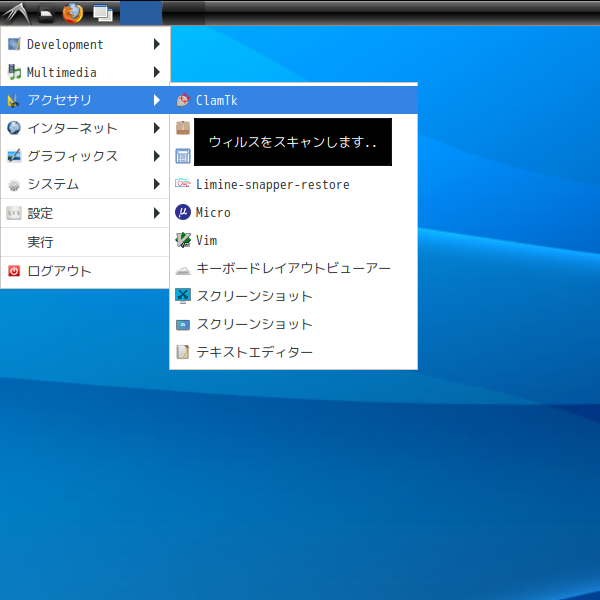This screenshot has height=600, width=600.
Task: Open スクリーンショット with the scissors icon
Action: pos(293,296)
